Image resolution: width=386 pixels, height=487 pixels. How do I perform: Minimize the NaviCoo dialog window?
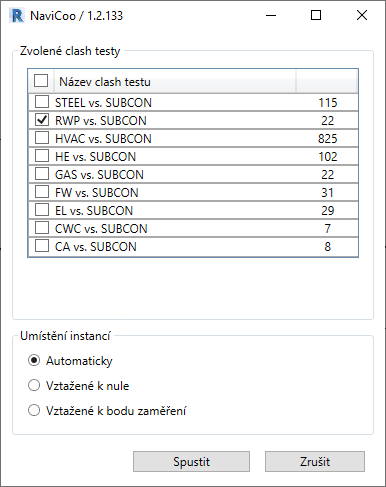(271, 15)
